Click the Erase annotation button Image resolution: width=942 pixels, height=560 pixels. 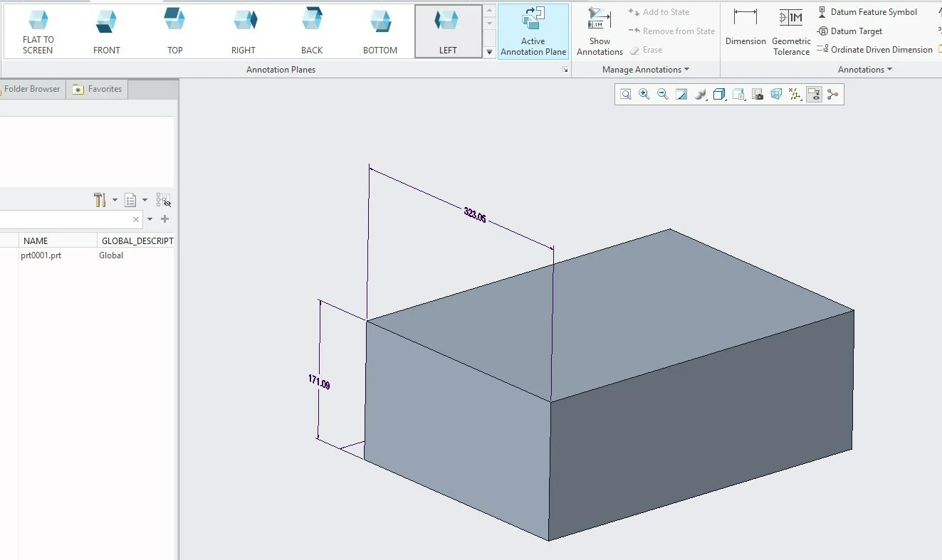click(x=646, y=50)
